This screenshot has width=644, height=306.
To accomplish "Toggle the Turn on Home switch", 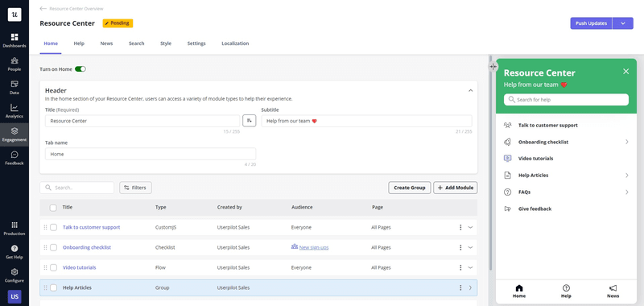I will click(x=80, y=69).
